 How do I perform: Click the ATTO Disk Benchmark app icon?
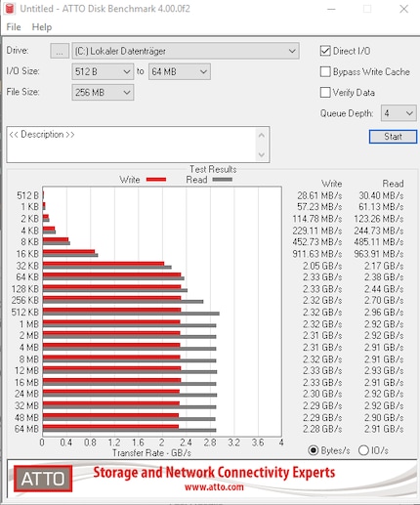click(x=10, y=9)
